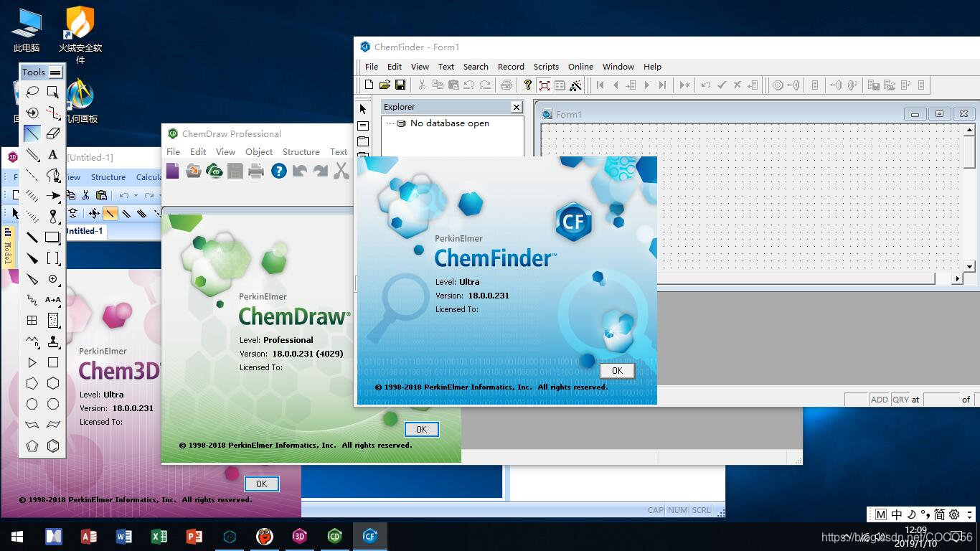Image resolution: width=980 pixels, height=551 pixels.
Task: Pick the Brackets tool in Tools palette
Action: 53,258
